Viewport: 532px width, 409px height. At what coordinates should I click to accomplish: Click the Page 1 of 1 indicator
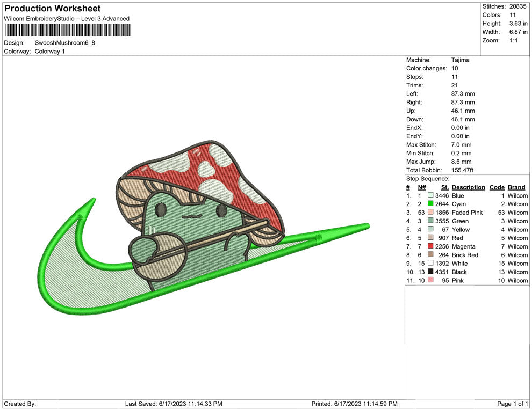pyautogui.click(x=512, y=404)
